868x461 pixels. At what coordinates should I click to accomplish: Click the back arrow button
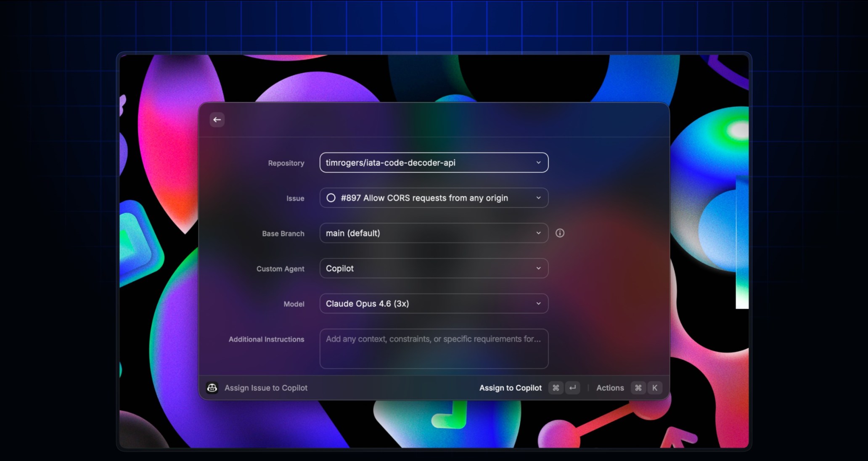pyautogui.click(x=217, y=120)
